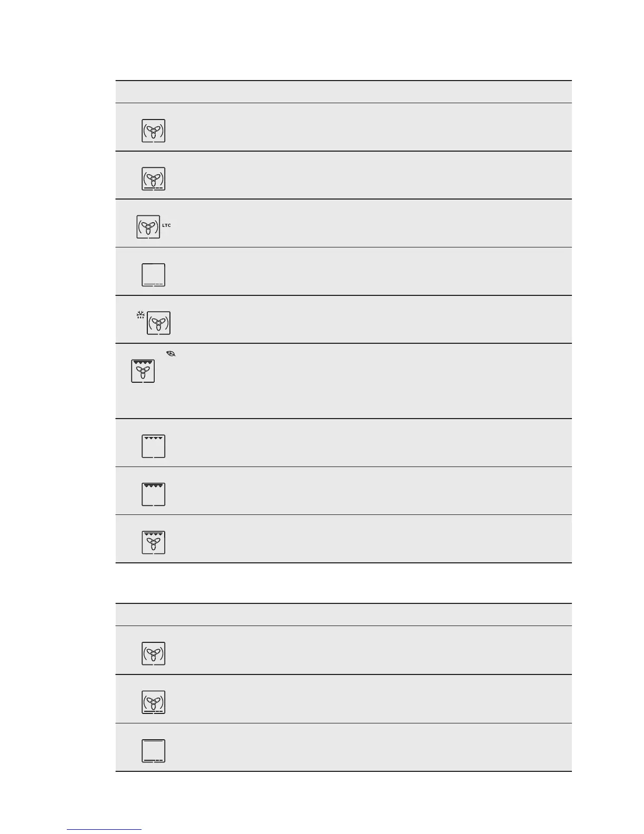This screenshot has width=644, height=834.
Task: Click the plain ring fan icon in upper table
Action: click(153, 131)
